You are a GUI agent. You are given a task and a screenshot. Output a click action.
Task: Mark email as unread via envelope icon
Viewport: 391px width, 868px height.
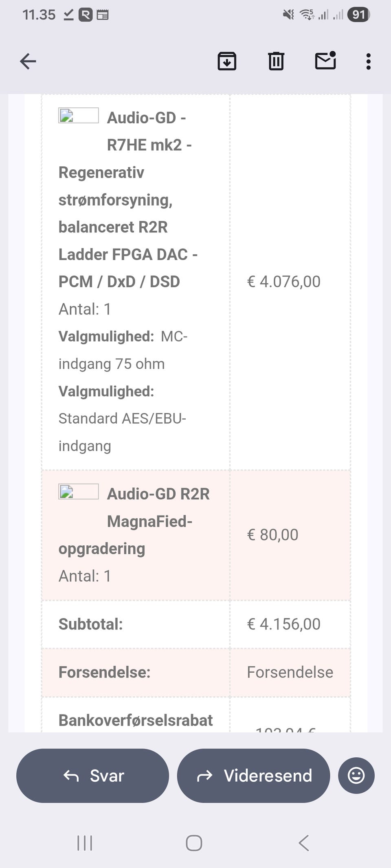(325, 61)
